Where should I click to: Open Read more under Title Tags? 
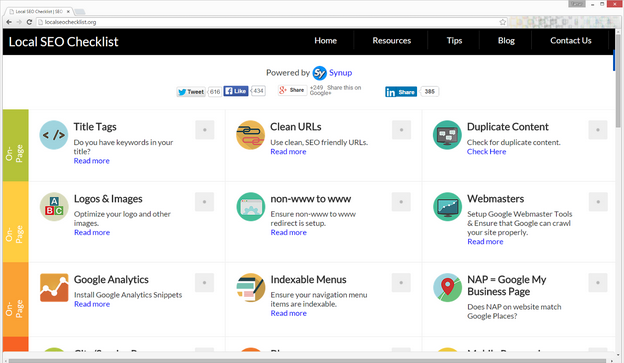point(92,161)
